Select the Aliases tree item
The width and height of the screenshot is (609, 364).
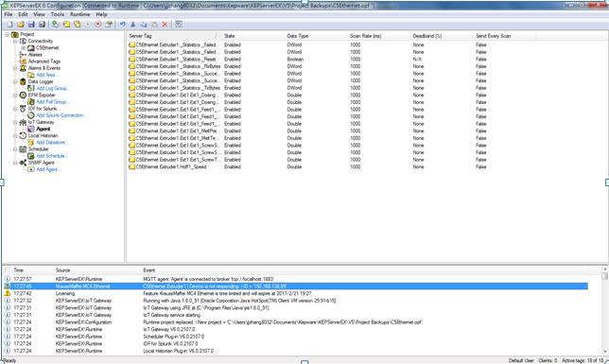[35, 55]
